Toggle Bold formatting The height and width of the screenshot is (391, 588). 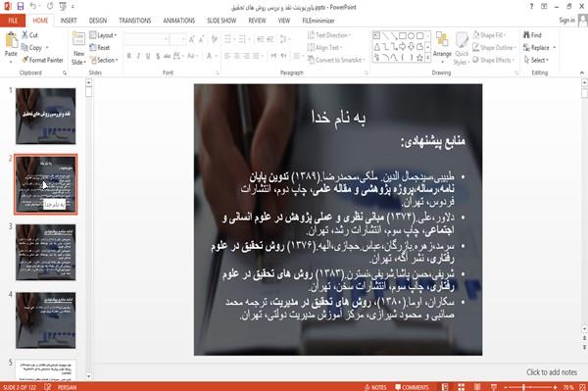(129, 56)
